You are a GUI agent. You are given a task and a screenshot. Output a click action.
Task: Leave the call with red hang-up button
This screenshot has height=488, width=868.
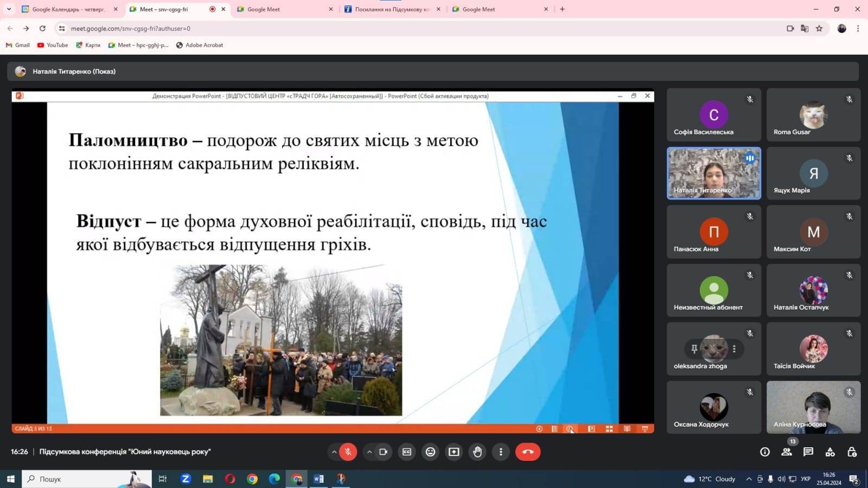click(527, 452)
